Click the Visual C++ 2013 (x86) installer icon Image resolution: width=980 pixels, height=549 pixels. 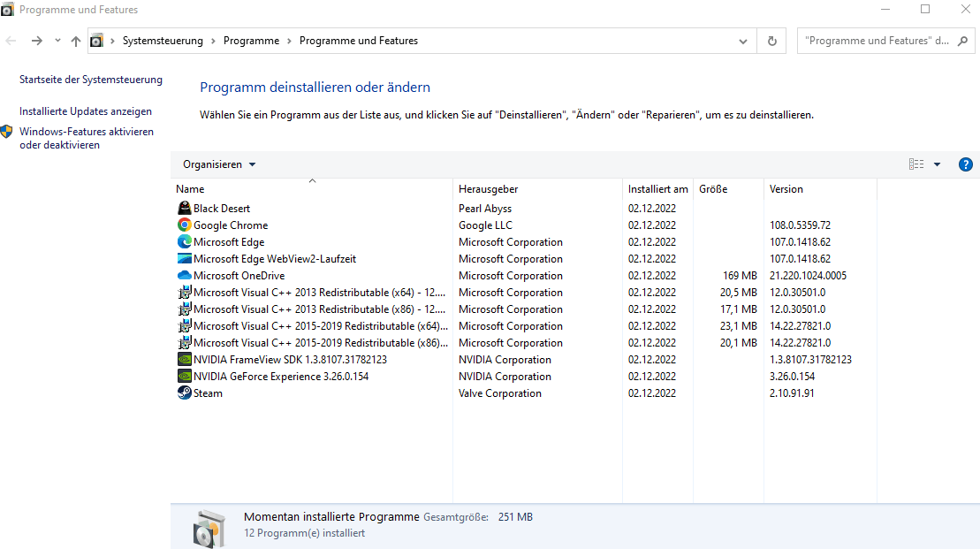pyautogui.click(x=185, y=309)
